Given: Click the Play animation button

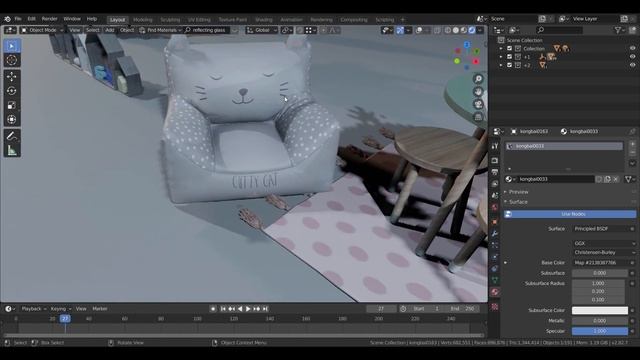Looking at the screenshot, I should click(248, 309).
